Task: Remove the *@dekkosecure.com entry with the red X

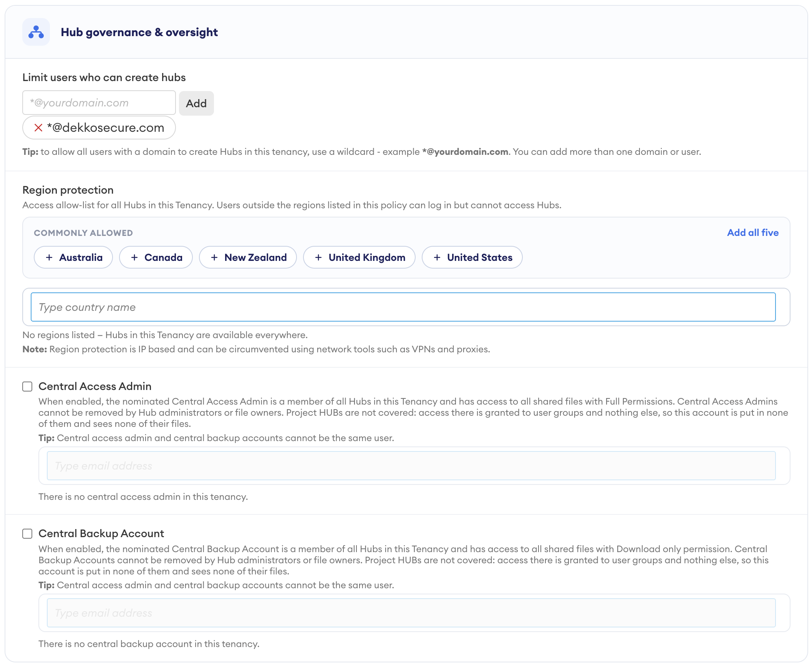Action: pyautogui.click(x=38, y=128)
